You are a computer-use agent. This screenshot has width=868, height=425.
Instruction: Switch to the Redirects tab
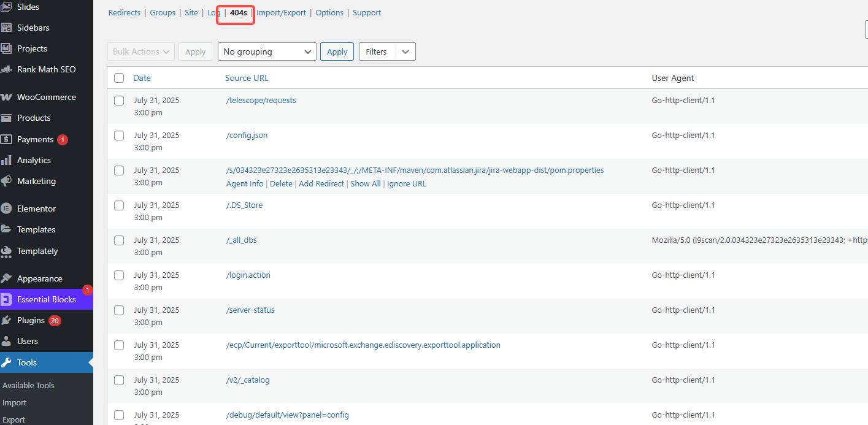click(124, 13)
